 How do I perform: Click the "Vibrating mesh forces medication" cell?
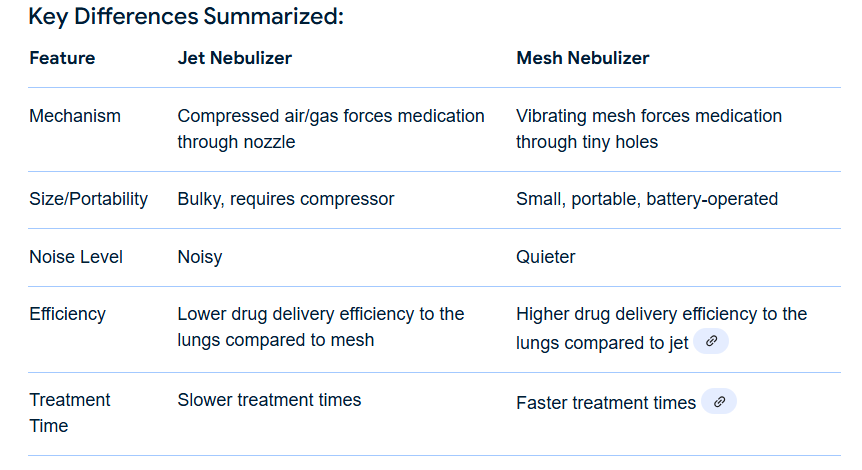(x=649, y=116)
